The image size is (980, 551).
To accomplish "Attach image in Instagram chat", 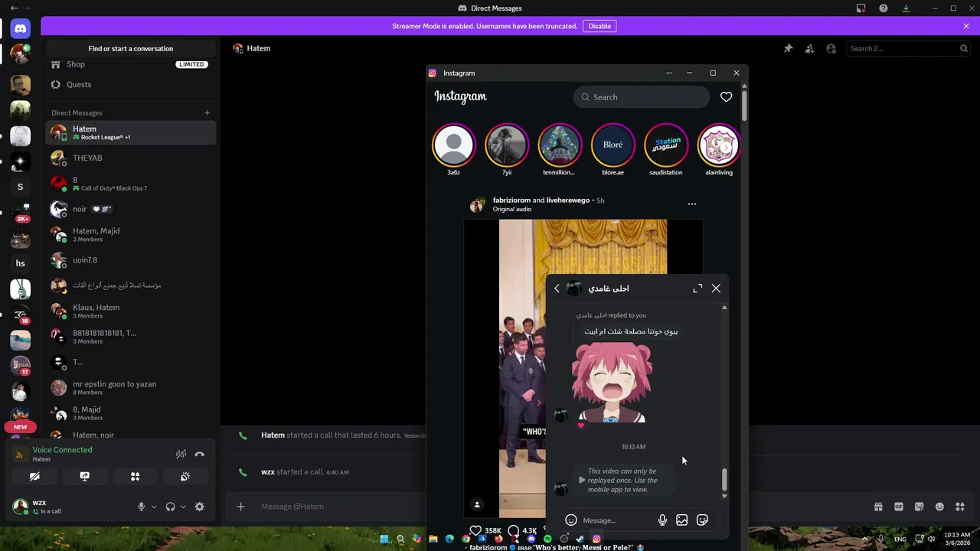I will click(x=682, y=520).
